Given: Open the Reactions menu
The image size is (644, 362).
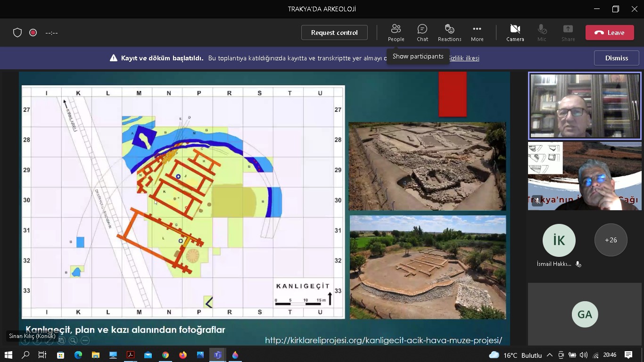Looking at the screenshot, I should point(449,33).
